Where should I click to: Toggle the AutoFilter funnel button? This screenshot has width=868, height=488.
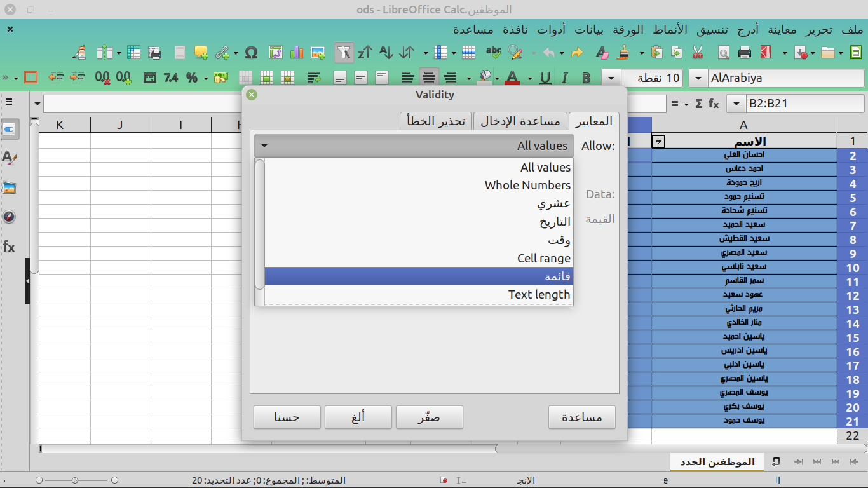pos(344,53)
